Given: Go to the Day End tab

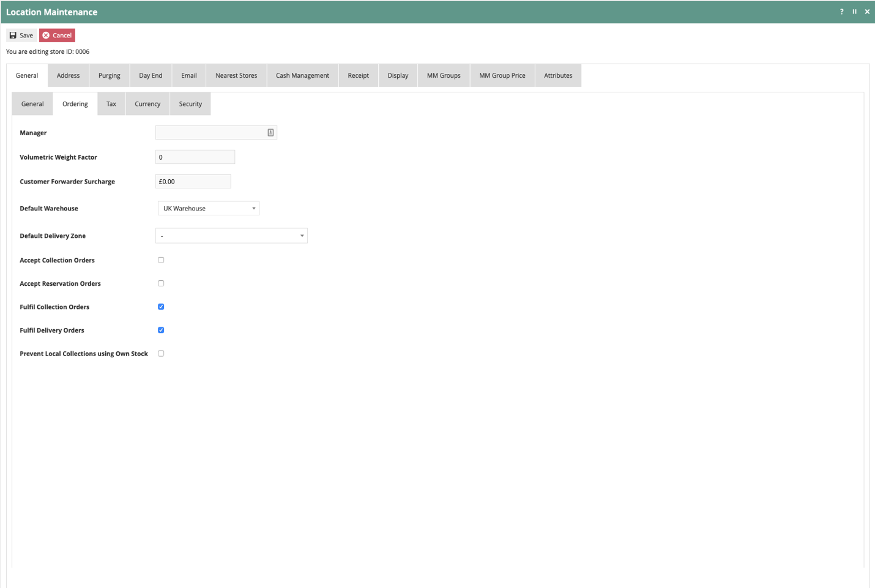Looking at the screenshot, I should pos(151,75).
